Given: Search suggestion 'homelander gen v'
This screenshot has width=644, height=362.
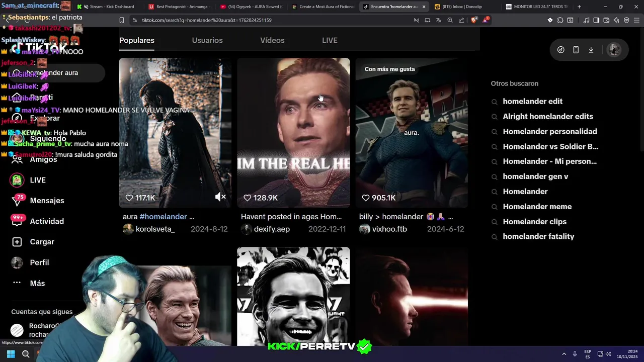Looking at the screenshot, I should coord(535,176).
